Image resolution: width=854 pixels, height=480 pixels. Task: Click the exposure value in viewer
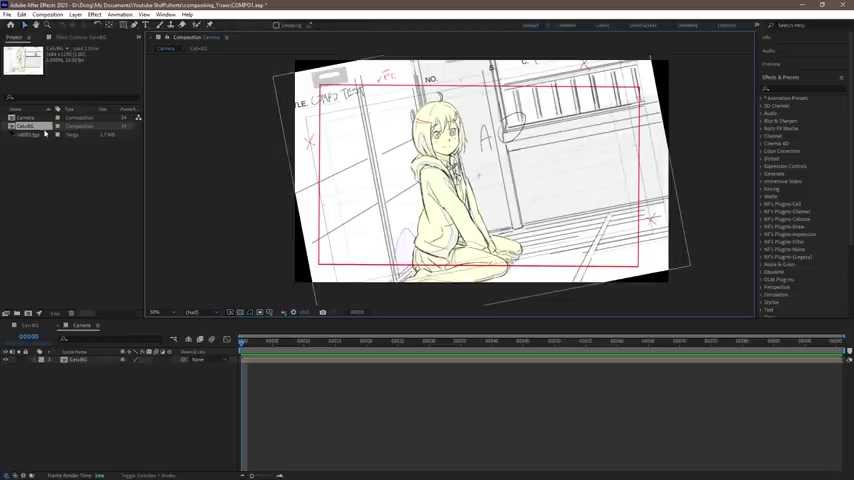(304, 312)
